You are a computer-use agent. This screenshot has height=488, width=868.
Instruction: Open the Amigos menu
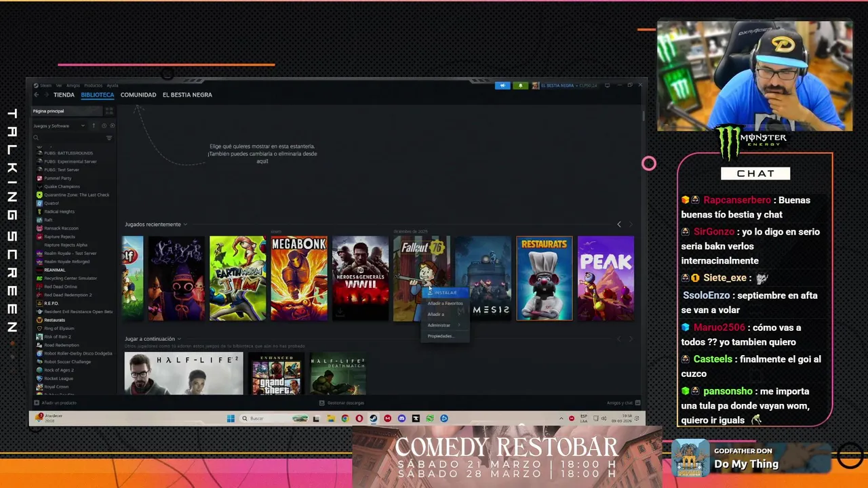(73, 85)
